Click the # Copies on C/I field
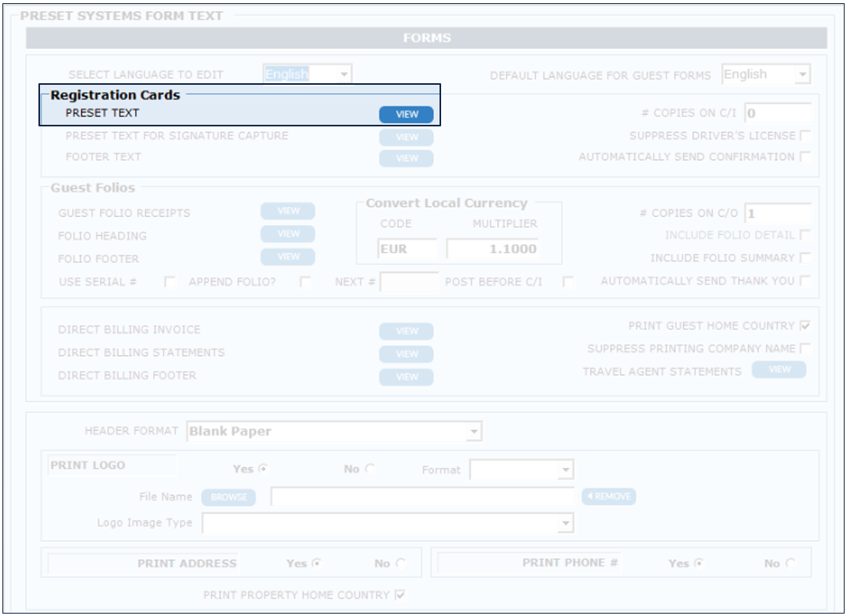The image size is (847, 616). pos(777,114)
